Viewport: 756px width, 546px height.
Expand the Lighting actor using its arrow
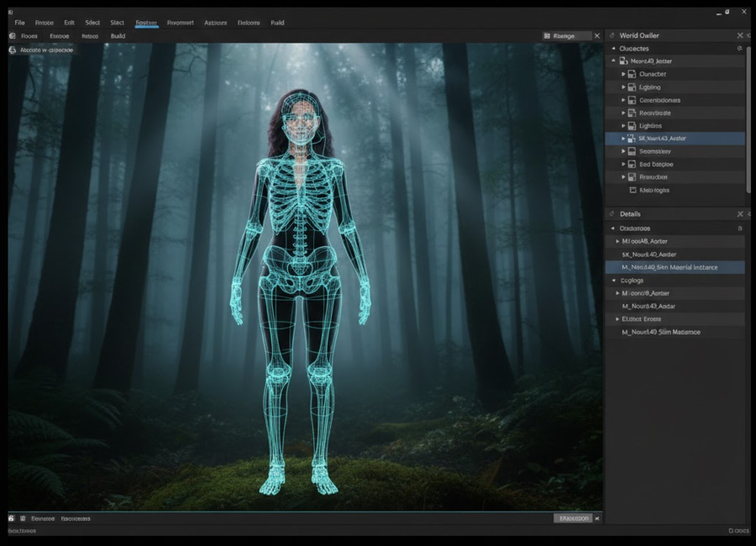(622, 87)
